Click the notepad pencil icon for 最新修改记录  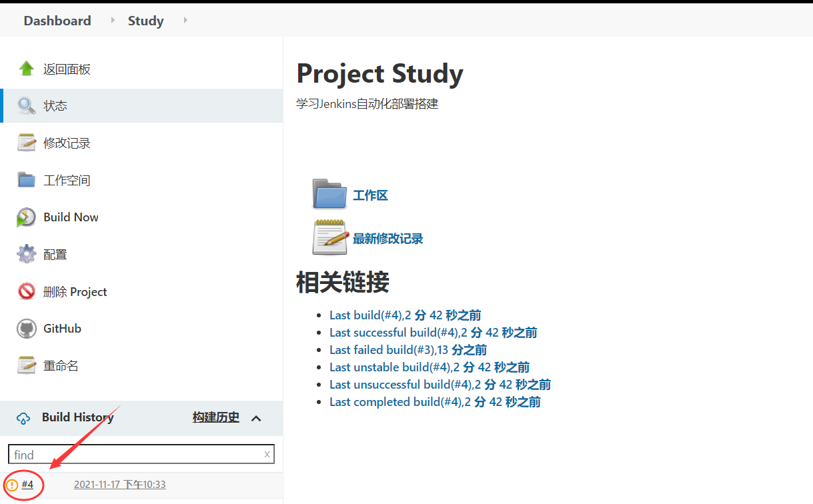[330, 237]
